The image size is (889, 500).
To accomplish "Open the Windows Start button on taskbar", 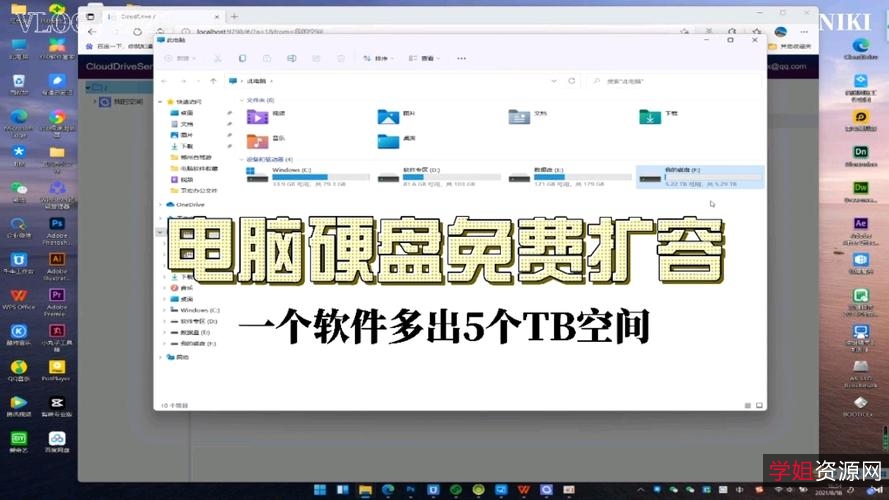I will [320, 490].
